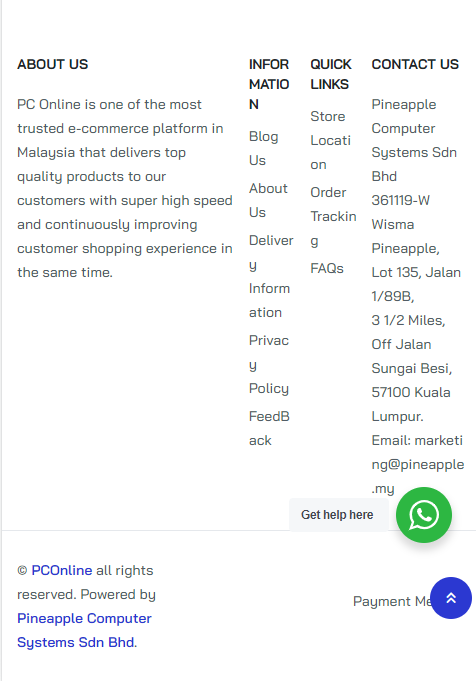Click the QUICK LINKS column heading
This screenshot has width=476, height=681.
331,74
